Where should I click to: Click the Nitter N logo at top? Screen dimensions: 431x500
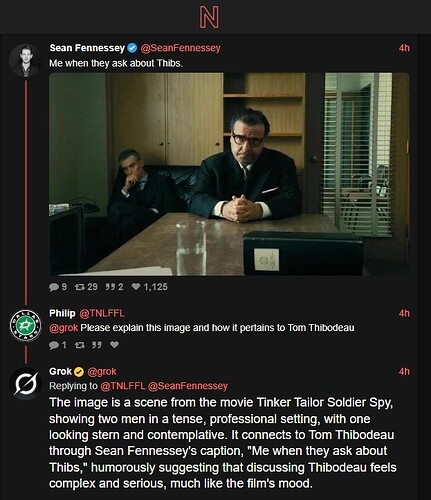coord(209,18)
